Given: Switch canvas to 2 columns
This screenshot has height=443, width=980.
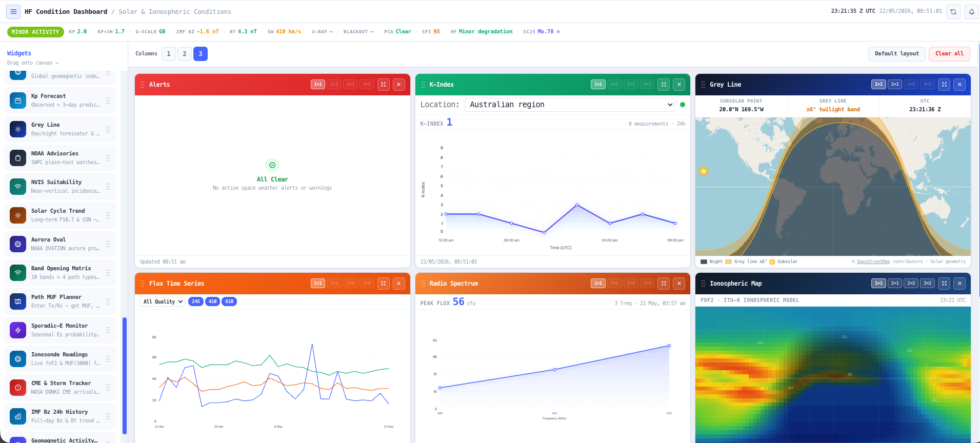Looking at the screenshot, I should click(185, 54).
